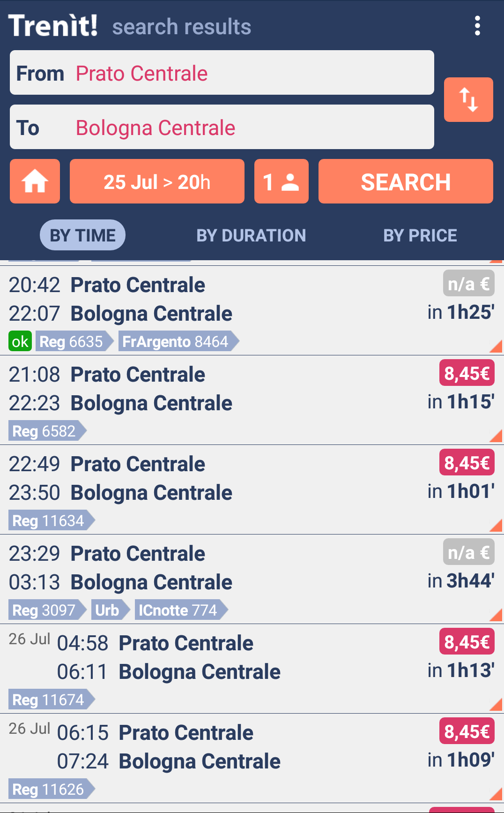The height and width of the screenshot is (813, 504).
Task: Tap the ICnotte 774 train tag
Action: pyautogui.click(x=178, y=610)
